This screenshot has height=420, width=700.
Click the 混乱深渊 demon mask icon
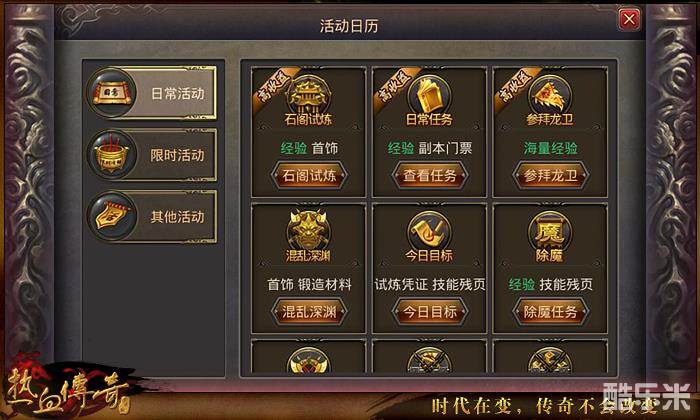point(308,231)
